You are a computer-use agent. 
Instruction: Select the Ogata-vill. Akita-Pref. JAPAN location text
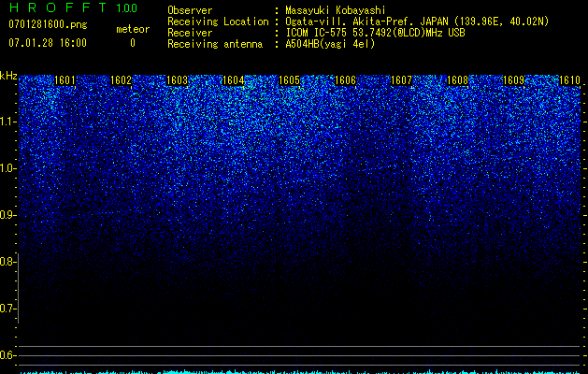click(417, 22)
